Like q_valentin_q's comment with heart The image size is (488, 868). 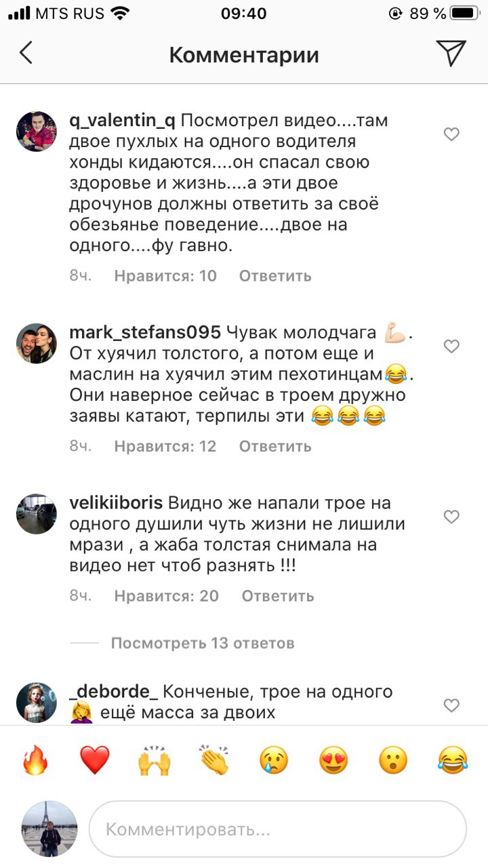[451, 134]
